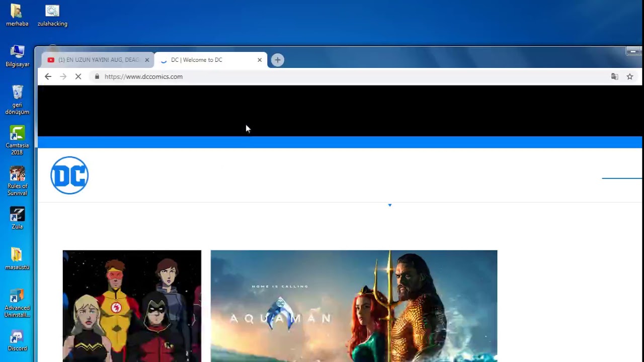Bookmark this page with star icon
Screen dimensions: 644x362
point(629,76)
